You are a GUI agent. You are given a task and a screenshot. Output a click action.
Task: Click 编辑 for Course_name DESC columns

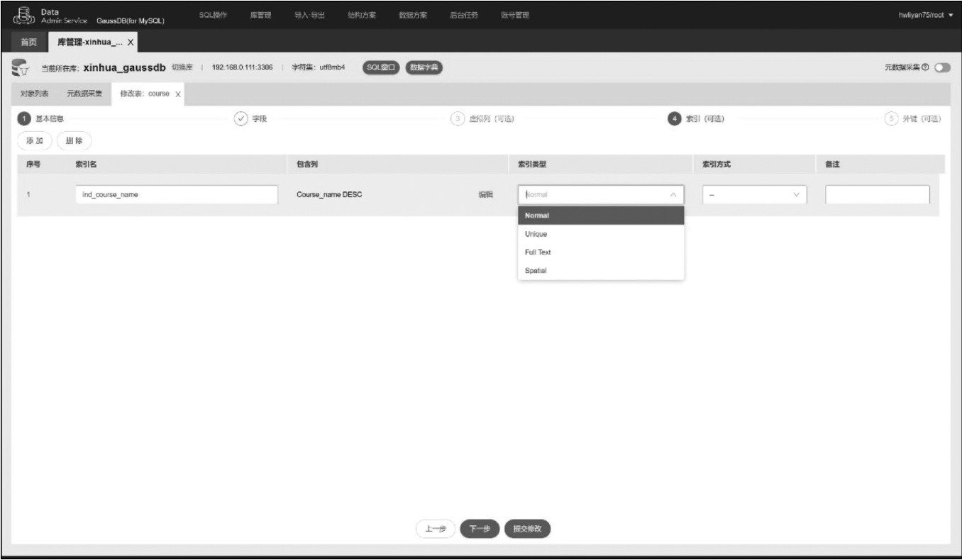point(485,195)
